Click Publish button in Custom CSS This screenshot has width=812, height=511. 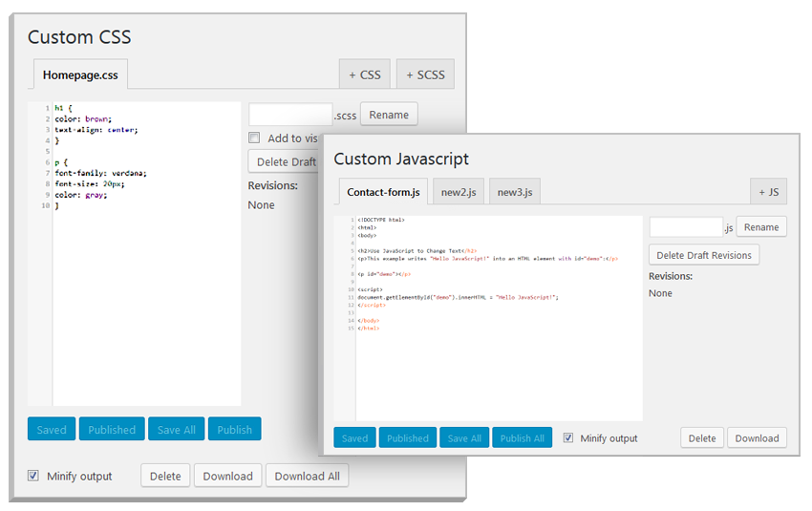coord(235,429)
